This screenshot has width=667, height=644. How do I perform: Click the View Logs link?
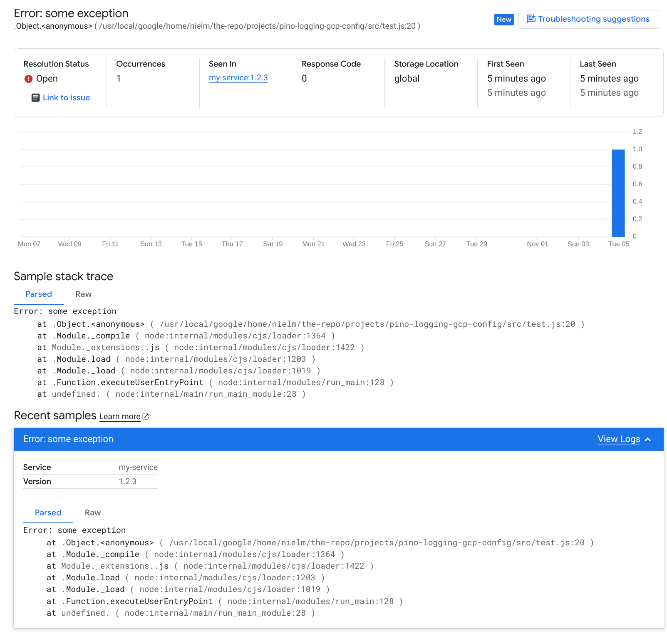[x=619, y=439]
